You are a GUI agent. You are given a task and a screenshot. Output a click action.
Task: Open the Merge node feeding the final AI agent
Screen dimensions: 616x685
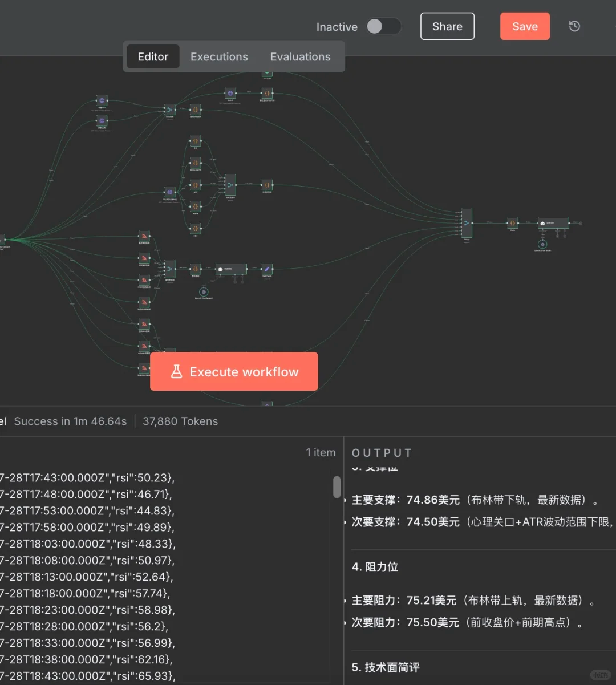[466, 222]
